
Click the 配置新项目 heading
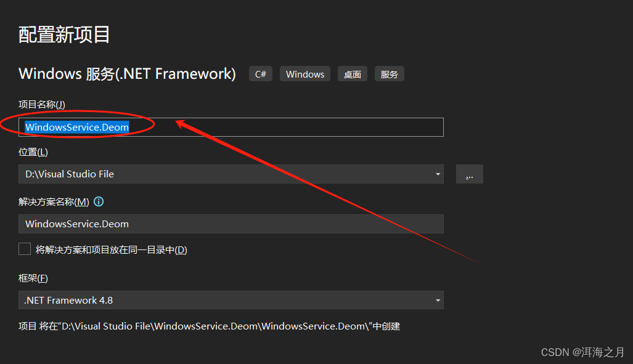(64, 34)
